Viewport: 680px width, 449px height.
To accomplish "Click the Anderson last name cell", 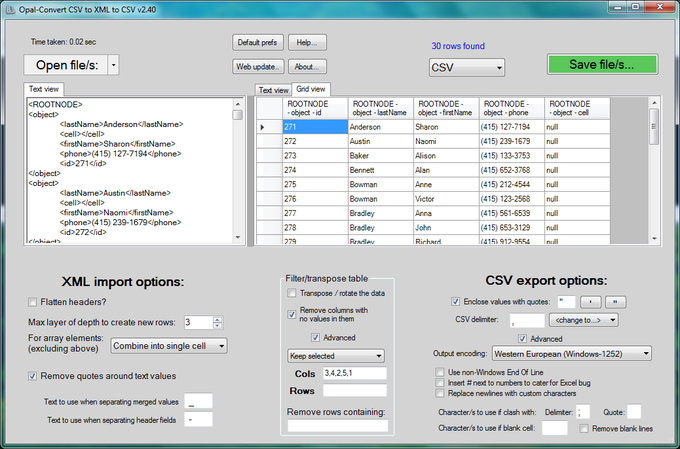I will (x=381, y=127).
